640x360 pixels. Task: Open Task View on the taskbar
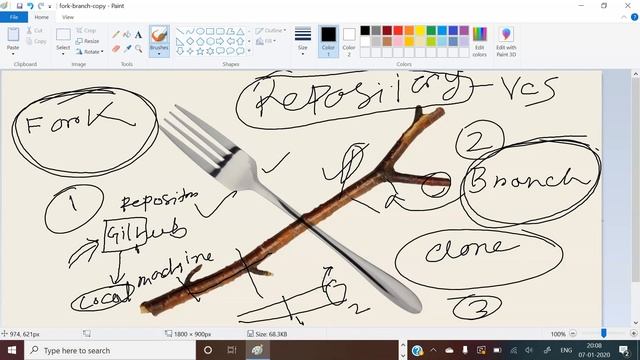(x=232, y=350)
